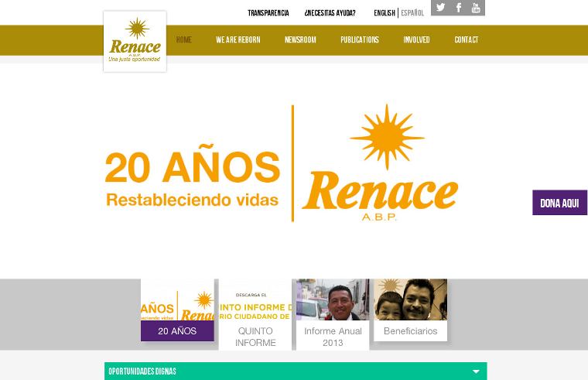Open the Twitter social icon

(x=440, y=8)
